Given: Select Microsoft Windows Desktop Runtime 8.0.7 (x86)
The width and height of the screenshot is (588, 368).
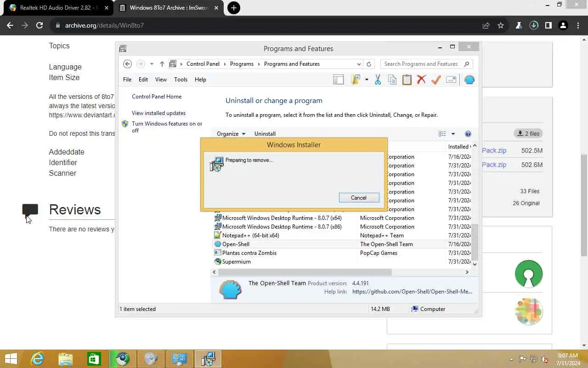Looking at the screenshot, I should click(342, 227).
